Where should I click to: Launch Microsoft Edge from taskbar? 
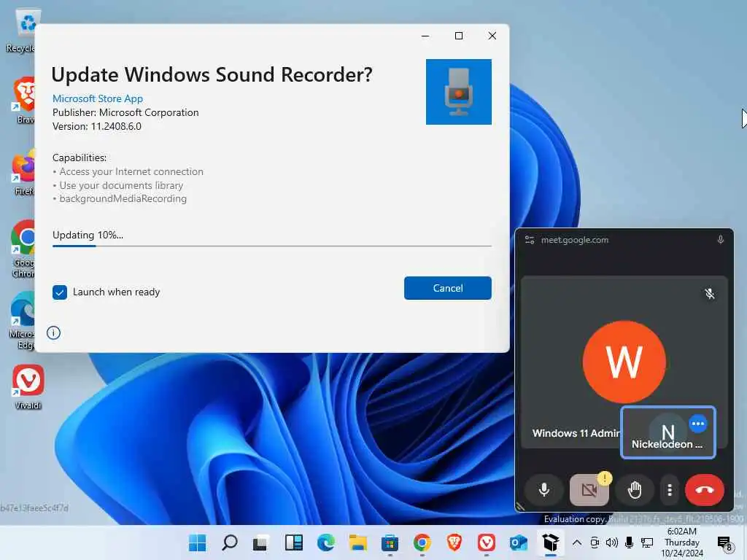(326, 542)
